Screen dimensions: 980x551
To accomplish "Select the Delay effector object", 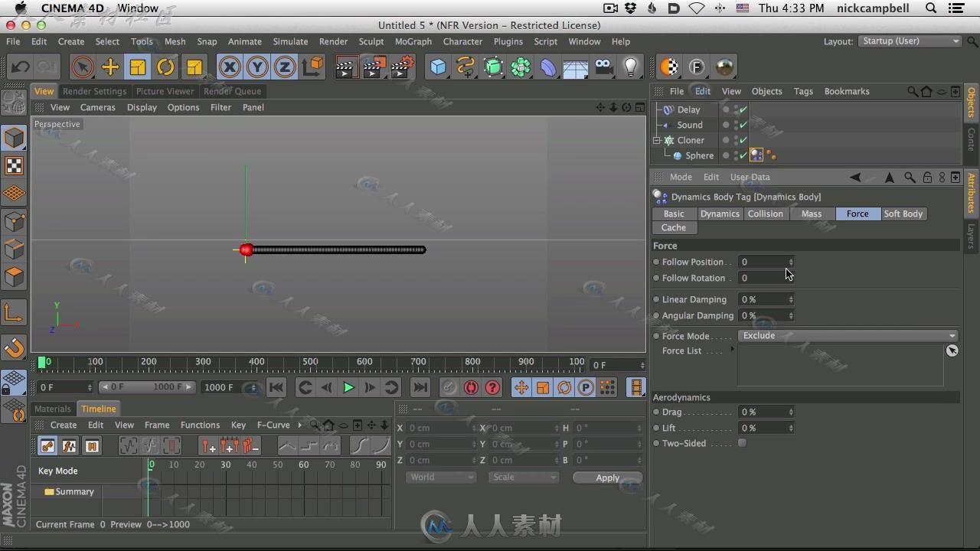I will (x=688, y=109).
